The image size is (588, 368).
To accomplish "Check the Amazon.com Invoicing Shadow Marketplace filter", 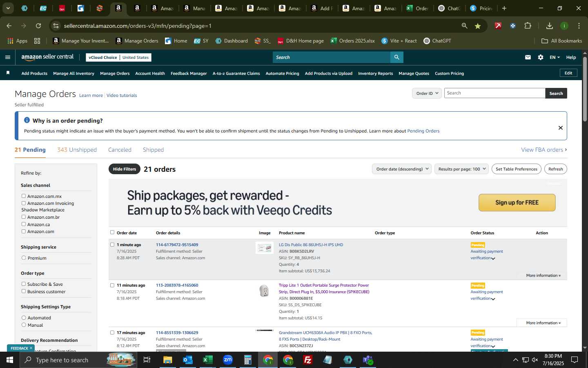I will 24,203.
